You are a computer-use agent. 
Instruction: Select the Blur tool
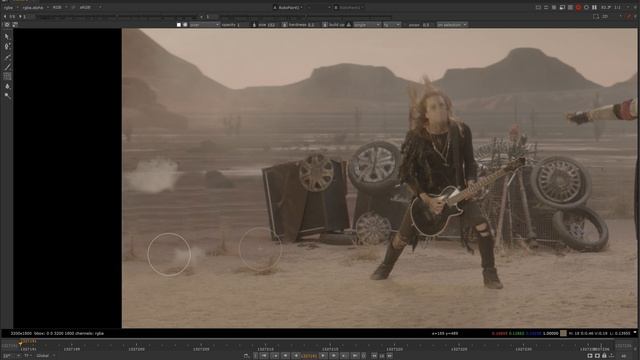click(7, 86)
